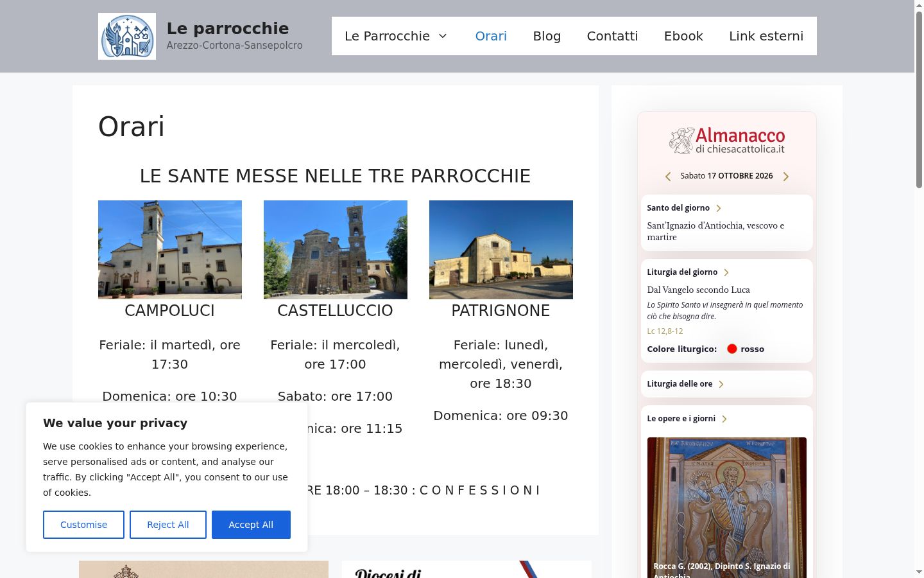Click the Orari page heading
This screenshot has height=578, width=924.
click(132, 127)
